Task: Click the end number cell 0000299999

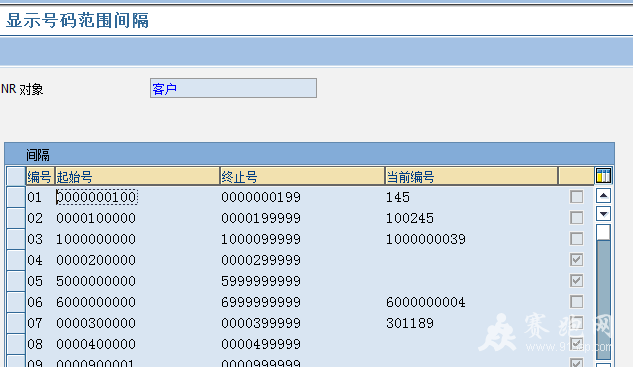Action: click(261, 260)
